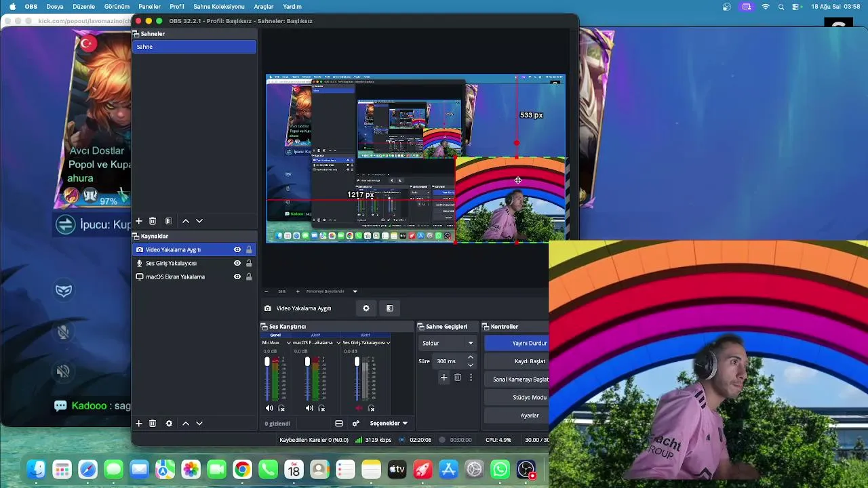Add a new source in Kaynaklar panel
Image resolution: width=868 pixels, height=488 pixels.
(x=139, y=423)
